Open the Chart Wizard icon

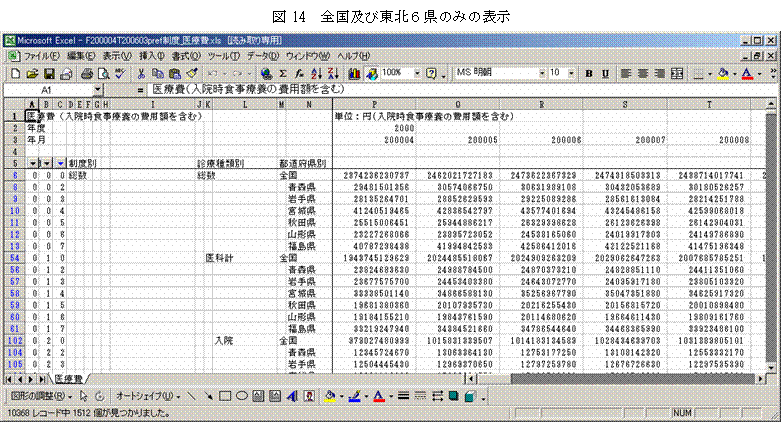tap(355, 73)
